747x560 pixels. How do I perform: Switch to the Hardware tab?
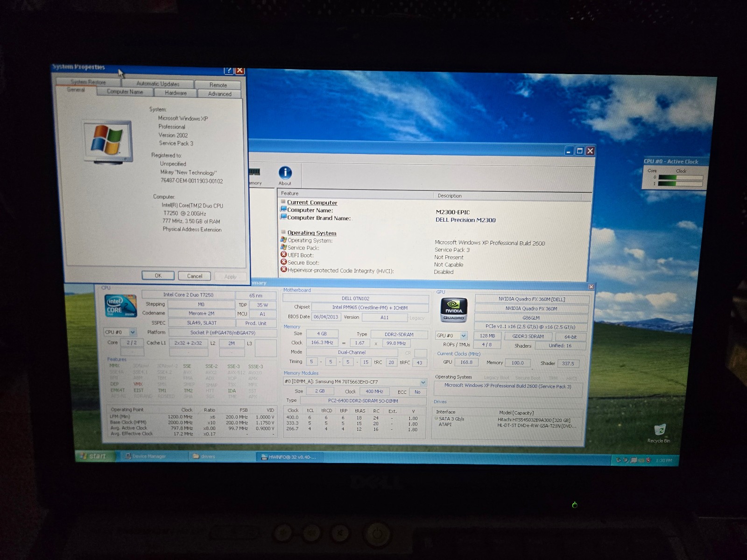176,93
